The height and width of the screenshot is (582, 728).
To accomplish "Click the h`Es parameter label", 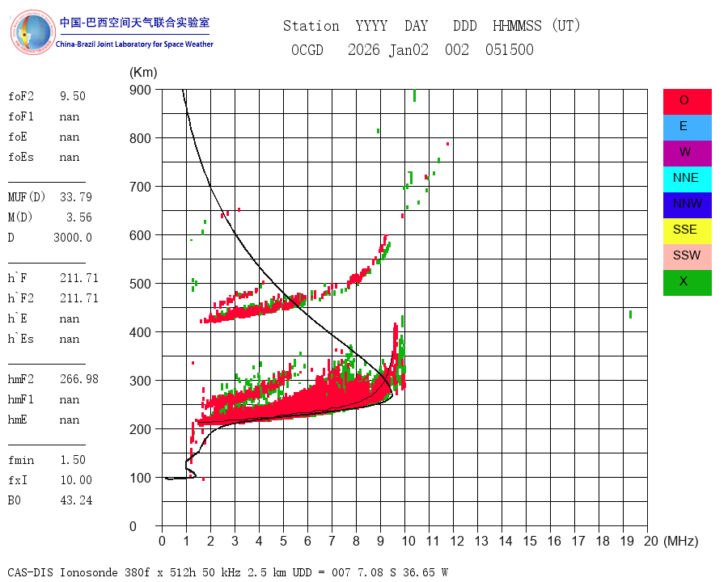I will point(21,339).
